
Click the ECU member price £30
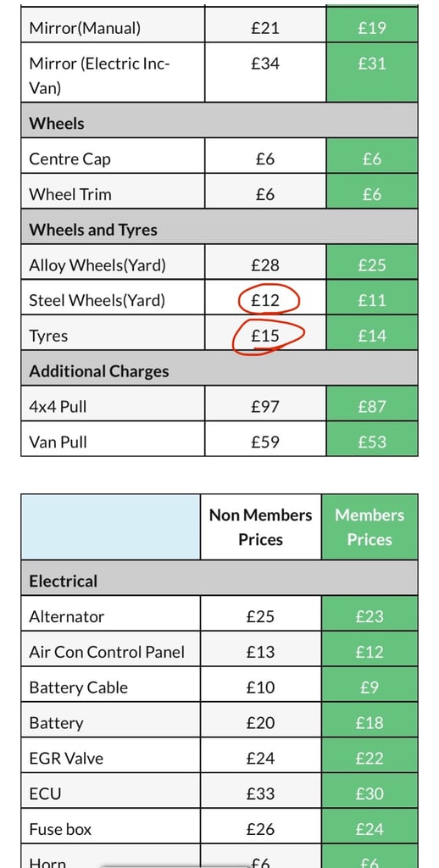(370, 793)
